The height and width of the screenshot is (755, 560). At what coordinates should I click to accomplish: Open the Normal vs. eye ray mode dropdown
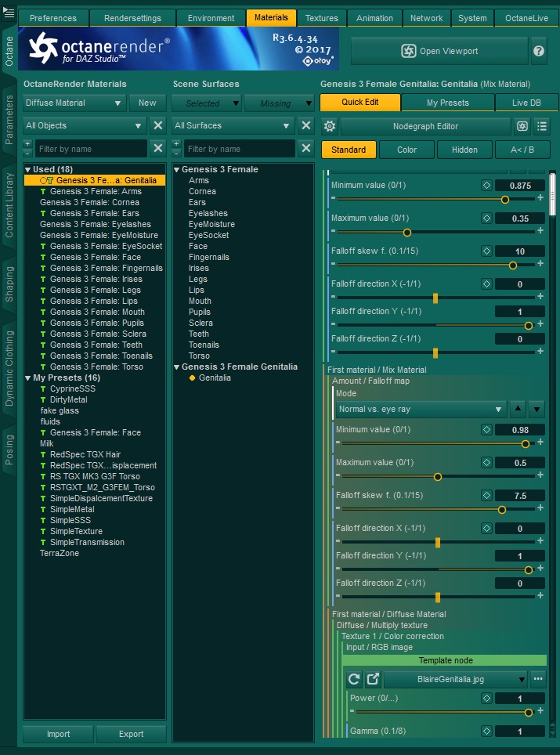[421, 409]
